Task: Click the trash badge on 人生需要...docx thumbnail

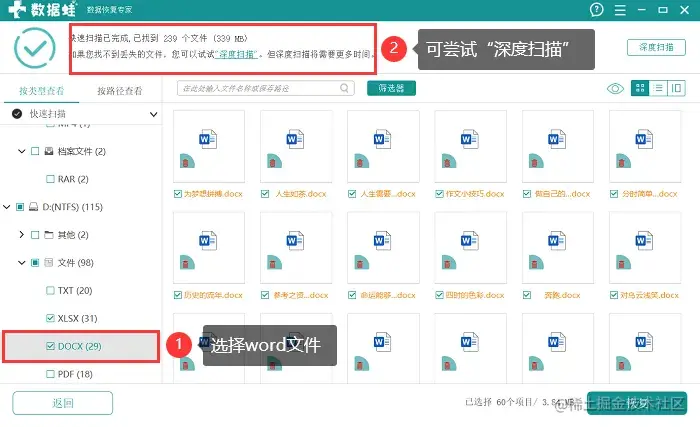Action: pyautogui.click(x=361, y=161)
